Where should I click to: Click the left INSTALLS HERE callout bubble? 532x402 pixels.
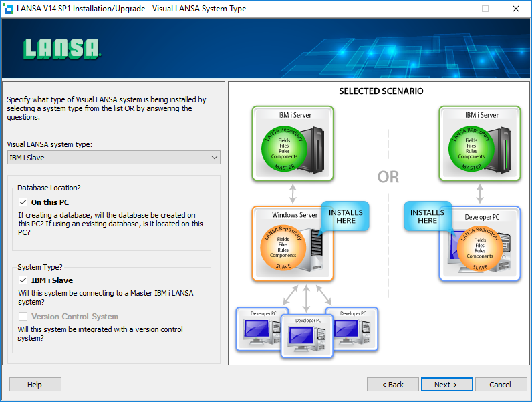(x=346, y=216)
